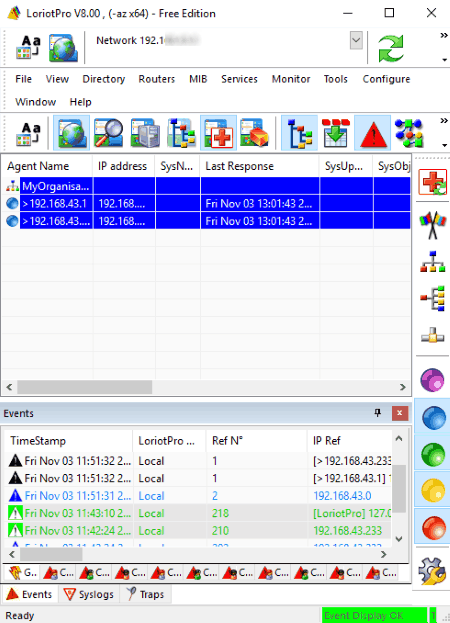Toggle the green sphere status filter

tap(433, 454)
